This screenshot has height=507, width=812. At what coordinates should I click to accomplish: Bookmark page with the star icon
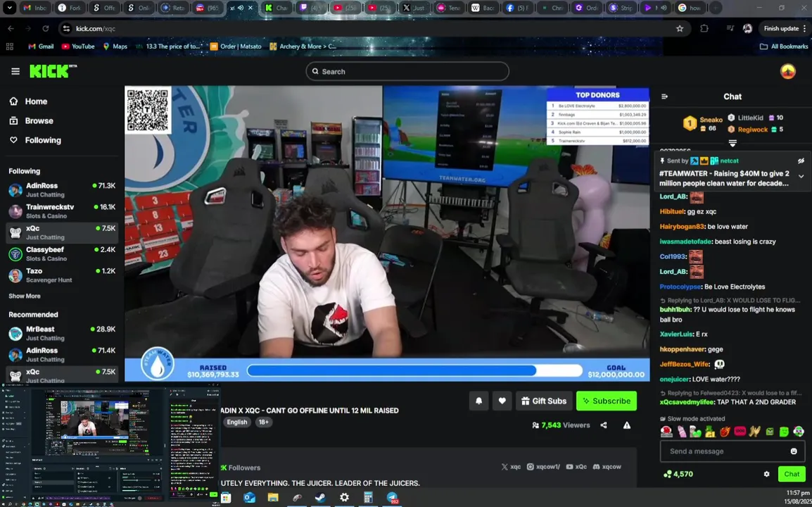[680, 28]
